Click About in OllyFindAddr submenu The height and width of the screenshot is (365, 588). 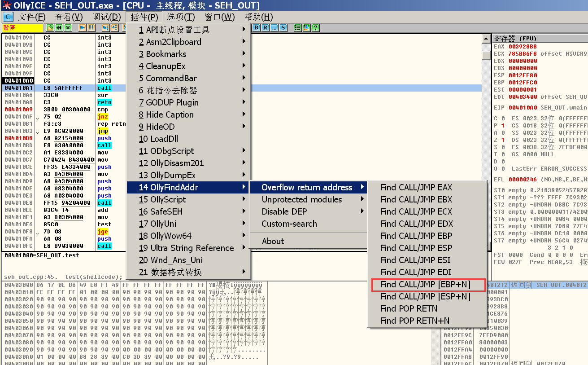click(x=273, y=241)
